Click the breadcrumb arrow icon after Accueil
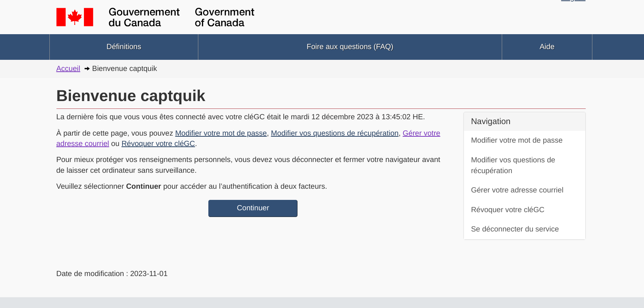 pyautogui.click(x=87, y=69)
